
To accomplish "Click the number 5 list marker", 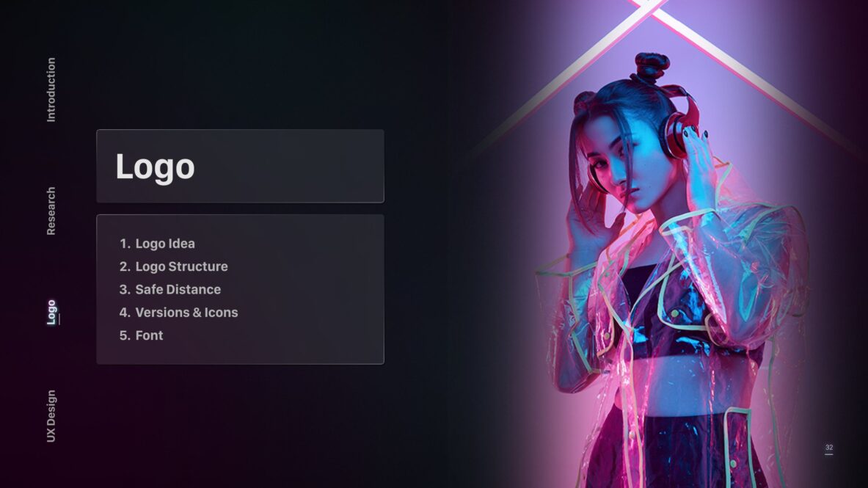I will coord(125,335).
